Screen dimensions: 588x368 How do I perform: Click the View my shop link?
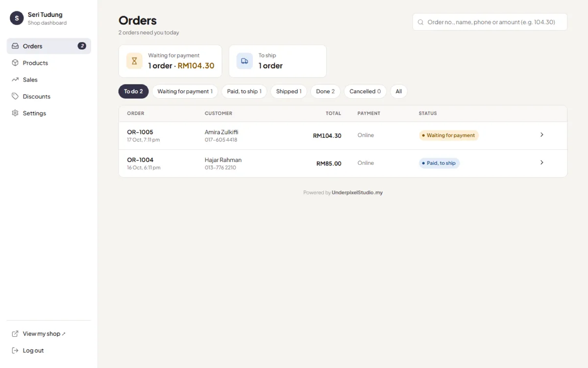point(49,334)
